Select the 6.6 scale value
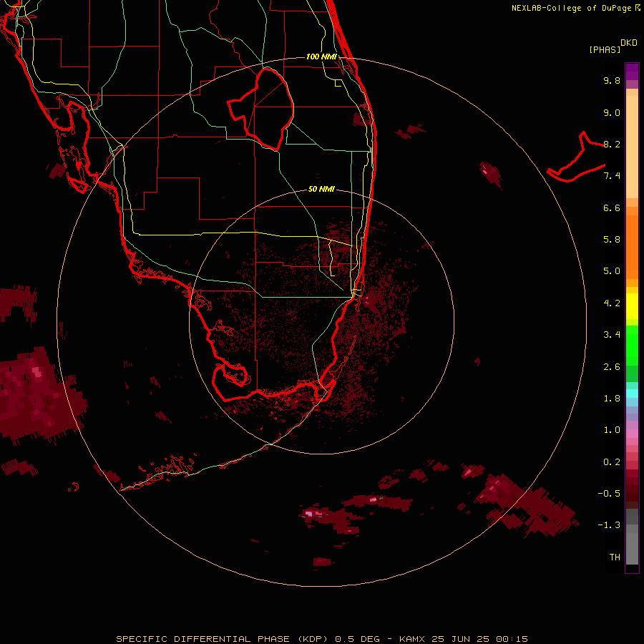 pyautogui.click(x=612, y=208)
